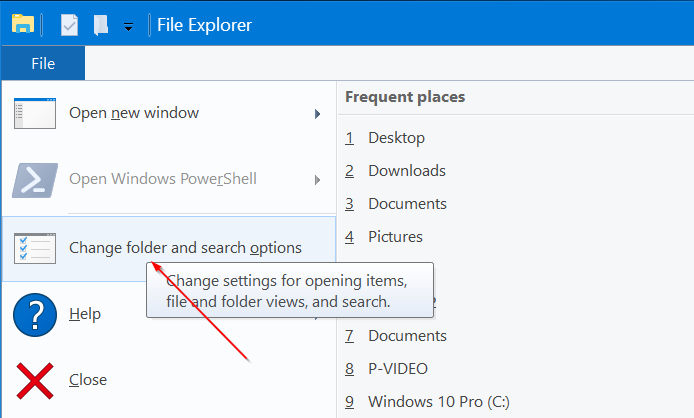
Task: Click the Properties checkmark icon in quick access toolbar
Action: (69, 25)
